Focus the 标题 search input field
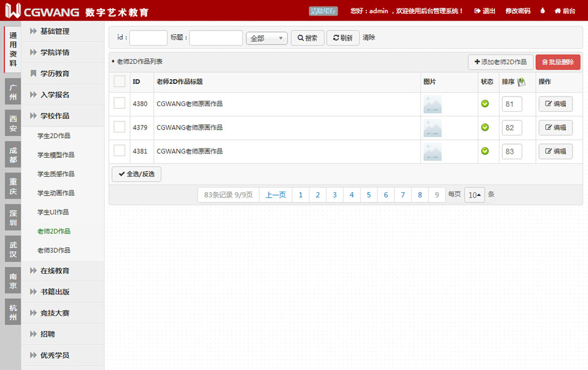Image resolution: width=588 pixels, height=370 pixels. (x=216, y=38)
